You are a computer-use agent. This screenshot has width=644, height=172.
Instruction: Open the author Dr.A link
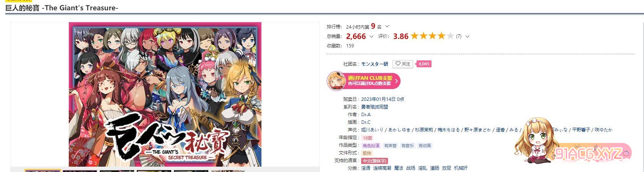click(x=366, y=115)
